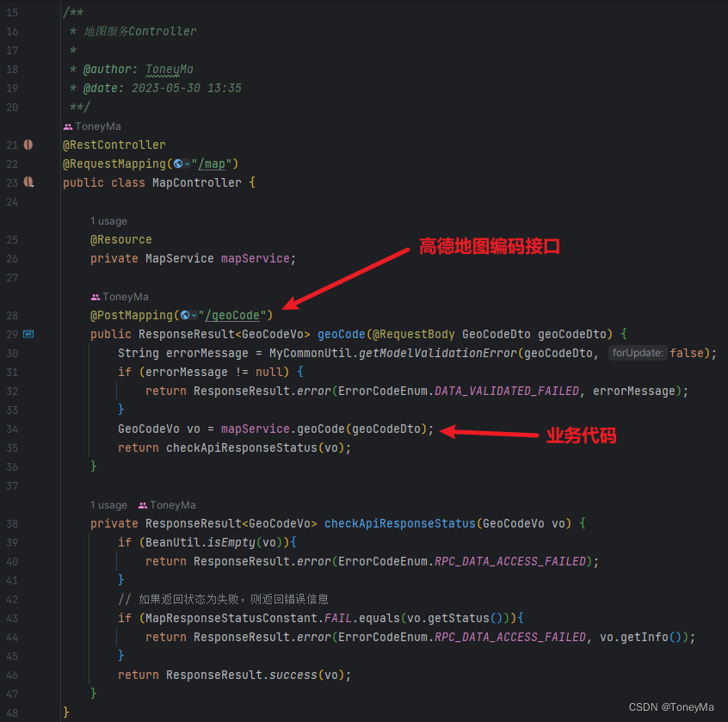This screenshot has height=722, width=728.
Task: Click the MapService type on line 26
Action: pyautogui.click(x=180, y=259)
